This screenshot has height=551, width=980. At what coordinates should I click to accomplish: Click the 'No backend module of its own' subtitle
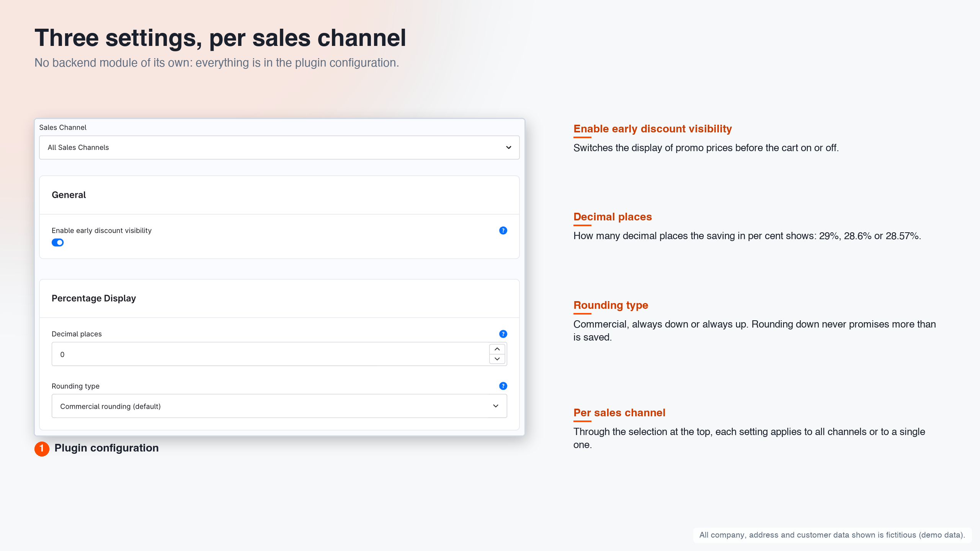coord(217,63)
